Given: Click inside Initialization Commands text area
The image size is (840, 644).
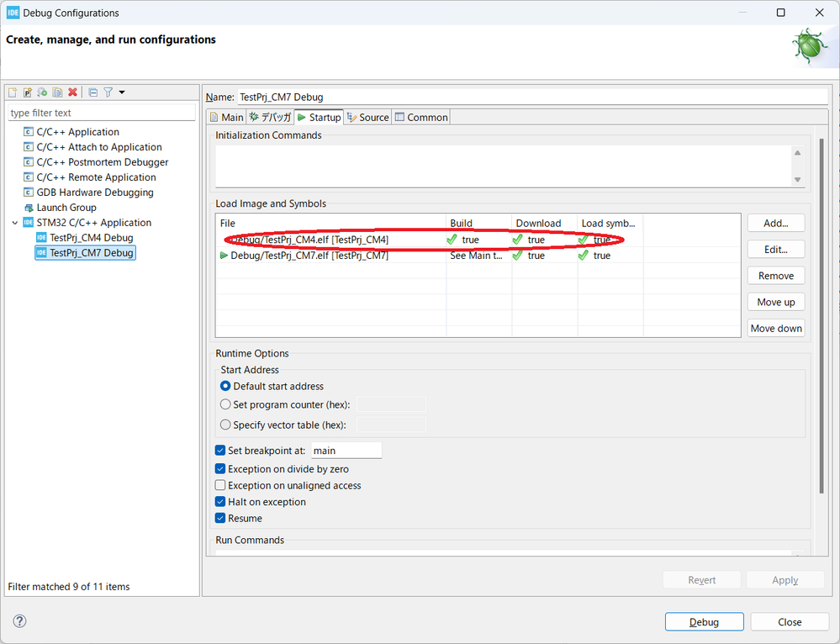Looking at the screenshot, I should coord(504,166).
